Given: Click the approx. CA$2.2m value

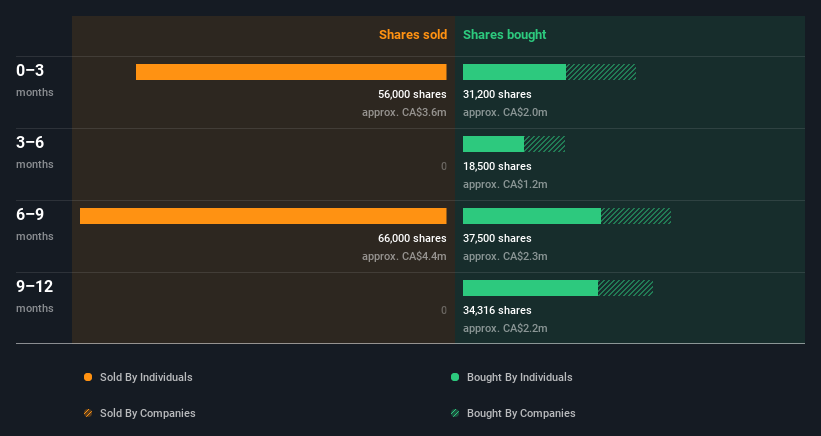Looking at the screenshot, I should coord(505,328).
